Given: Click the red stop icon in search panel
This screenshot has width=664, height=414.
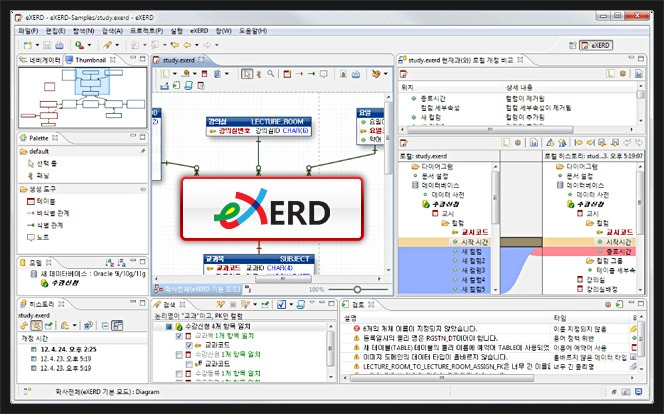Looking at the screenshot, I should (x=232, y=304).
